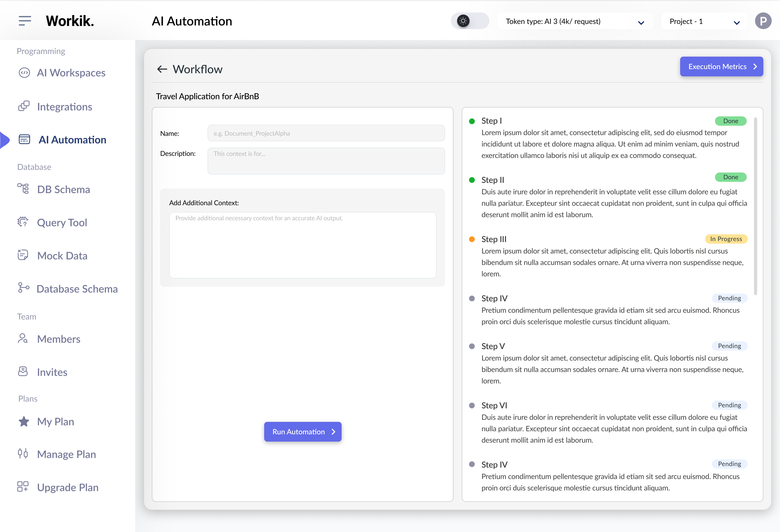Open the hamburger menu icon
780x532 pixels.
(25, 21)
